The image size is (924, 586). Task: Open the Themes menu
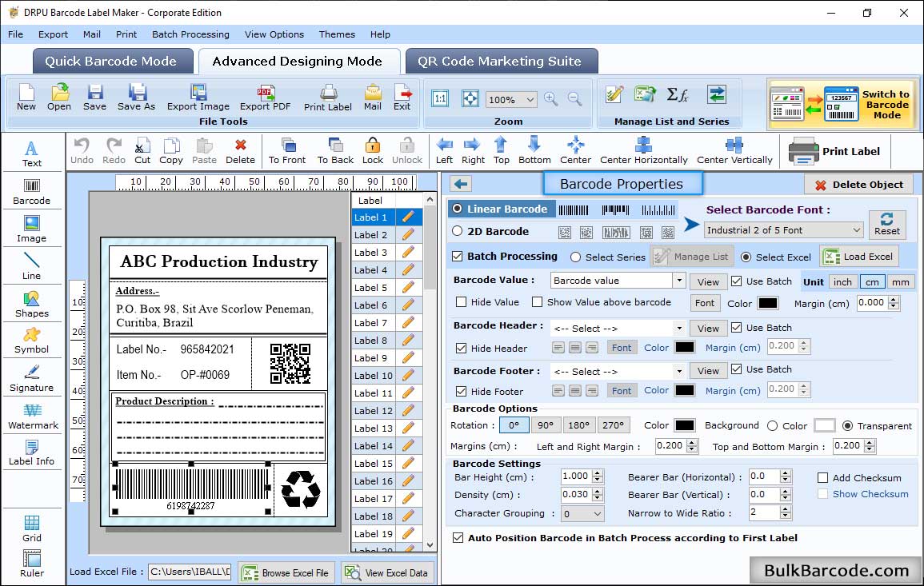[337, 34]
